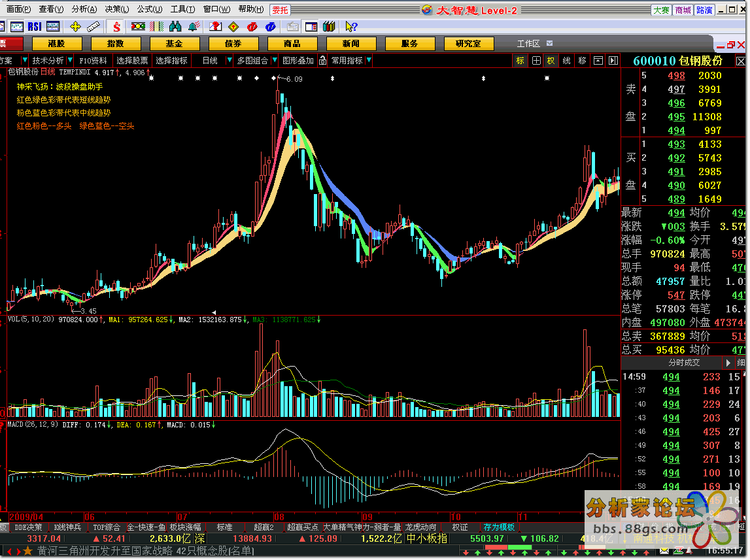750x560 pixels.
Task: Click 选择指标 indicator selector
Action: click(172, 61)
